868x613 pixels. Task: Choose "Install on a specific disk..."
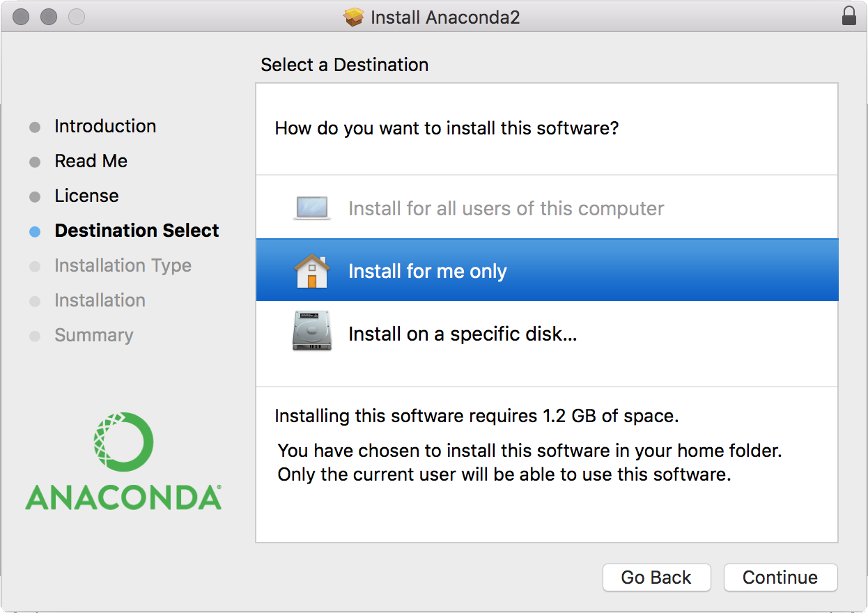(463, 334)
